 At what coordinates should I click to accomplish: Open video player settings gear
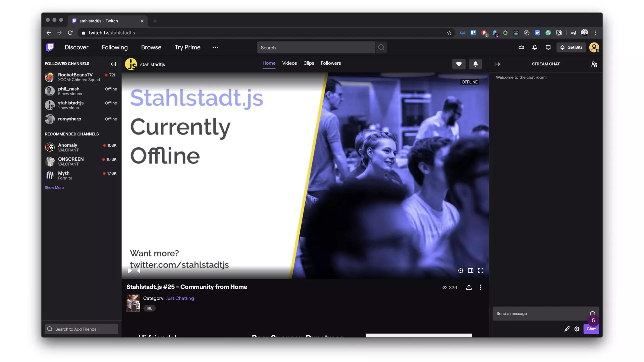[x=460, y=271]
